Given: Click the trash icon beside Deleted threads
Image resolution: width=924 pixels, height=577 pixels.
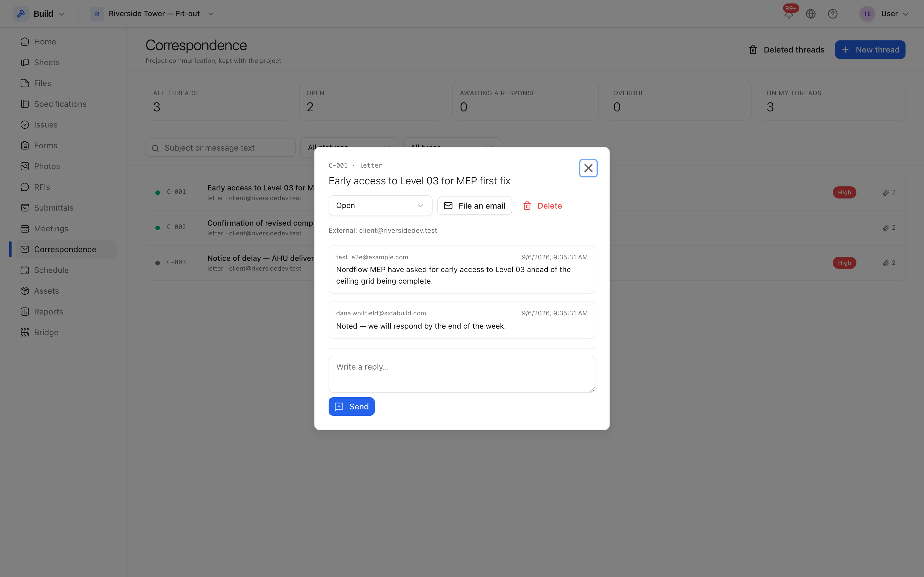Looking at the screenshot, I should pos(753,50).
